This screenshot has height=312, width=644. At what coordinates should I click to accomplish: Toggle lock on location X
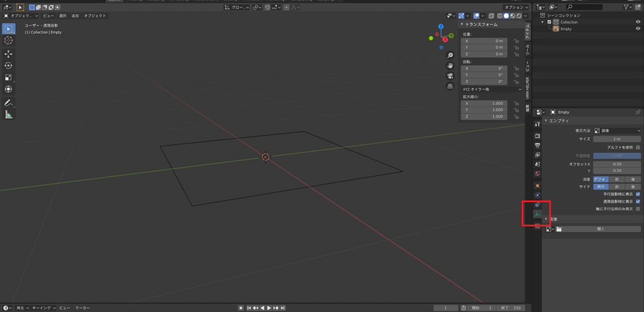tap(516, 41)
